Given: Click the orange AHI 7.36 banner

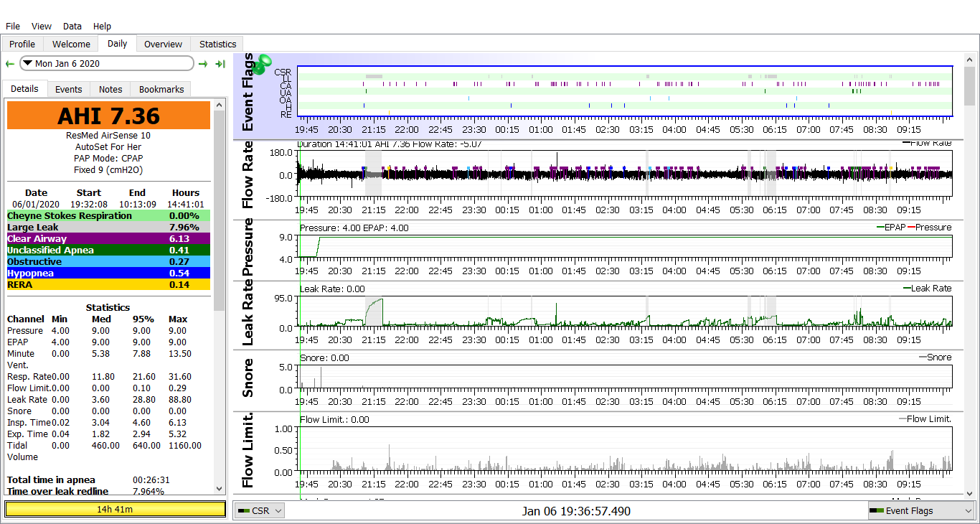Looking at the screenshot, I should (x=108, y=116).
